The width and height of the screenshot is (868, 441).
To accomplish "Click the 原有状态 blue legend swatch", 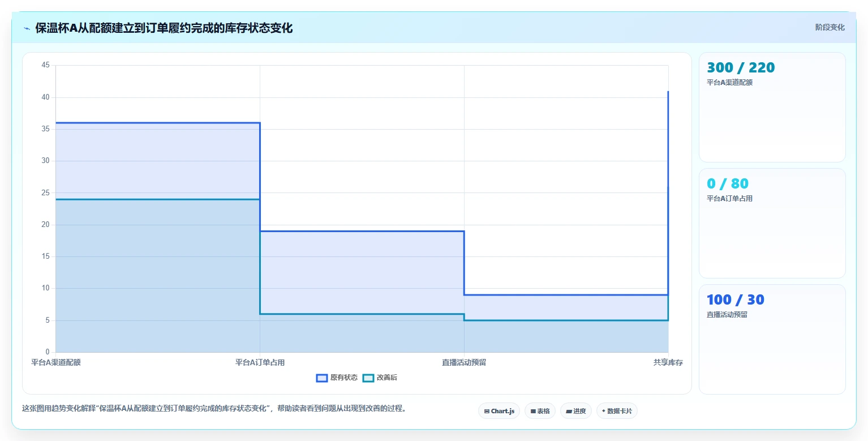I will [x=322, y=378].
